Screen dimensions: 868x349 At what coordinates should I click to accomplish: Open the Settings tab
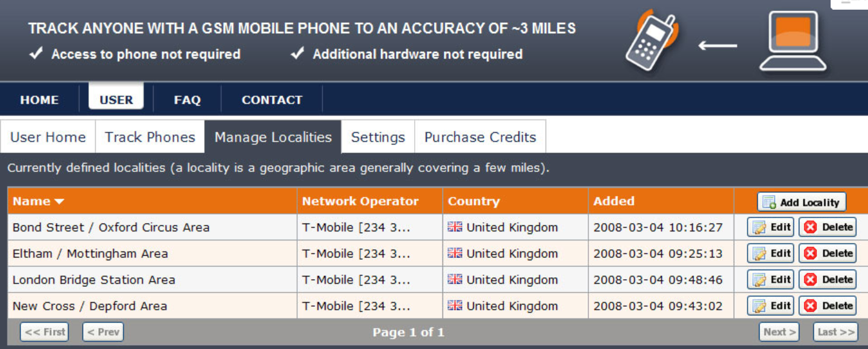(378, 137)
